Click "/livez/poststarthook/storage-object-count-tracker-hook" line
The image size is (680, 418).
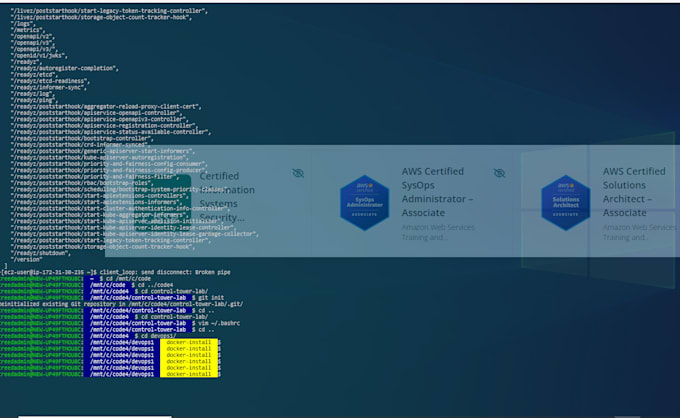coord(101,17)
